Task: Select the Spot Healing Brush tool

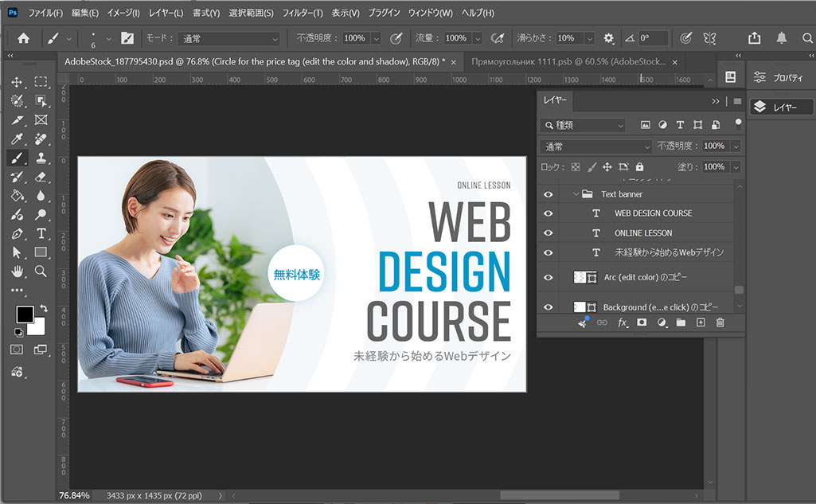Action: (x=41, y=139)
